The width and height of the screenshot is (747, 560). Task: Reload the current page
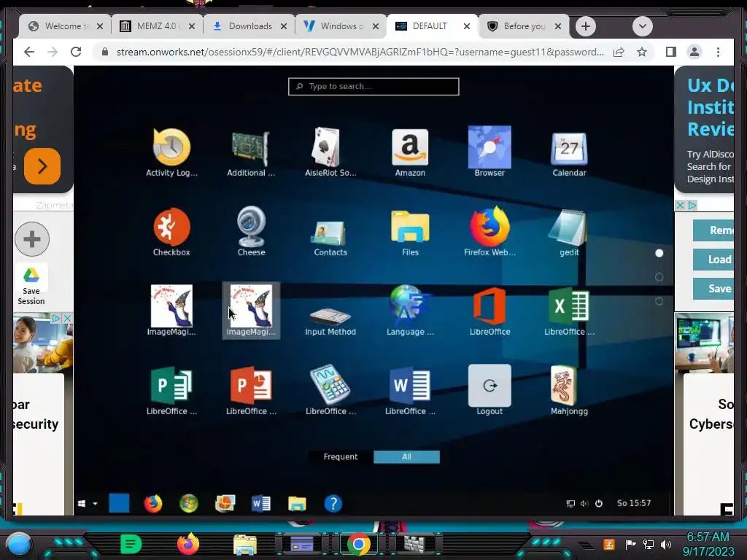[x=76, y=52]
